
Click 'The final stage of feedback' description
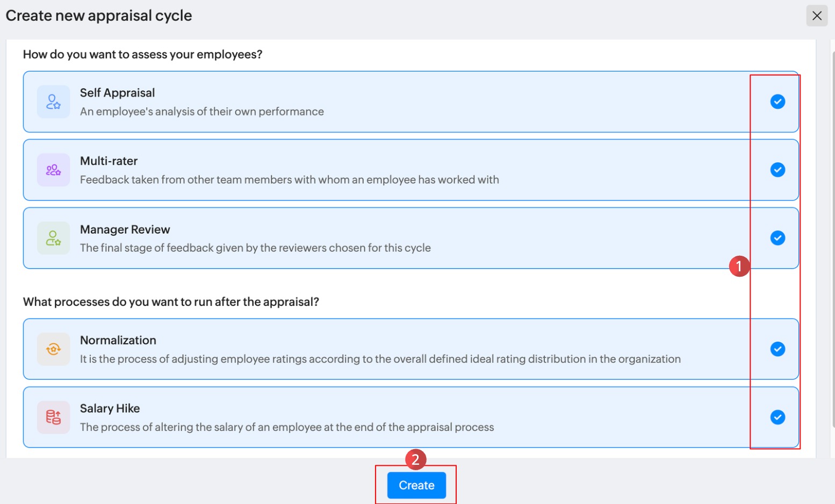click(x=255, y=248)
